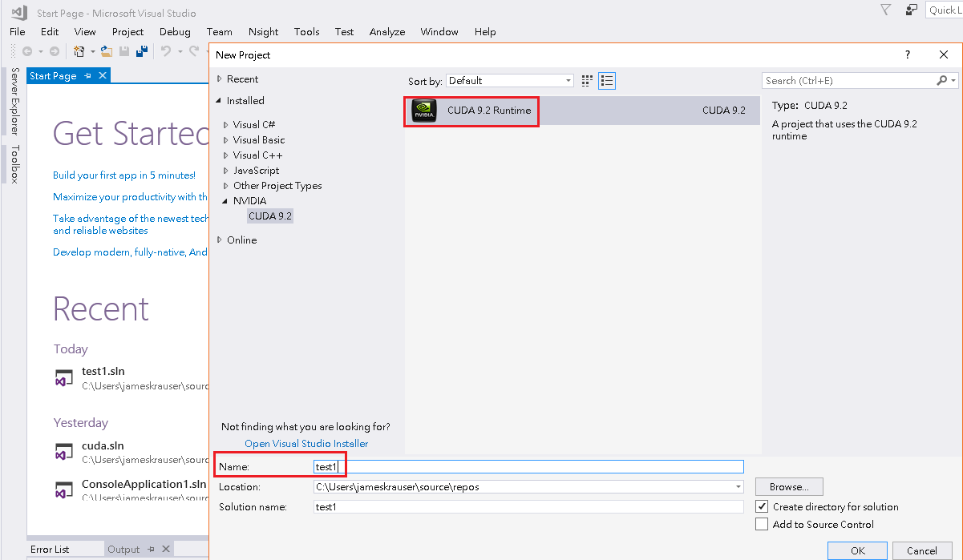Open recent cuda.sln solution

(x=103, y=445)
